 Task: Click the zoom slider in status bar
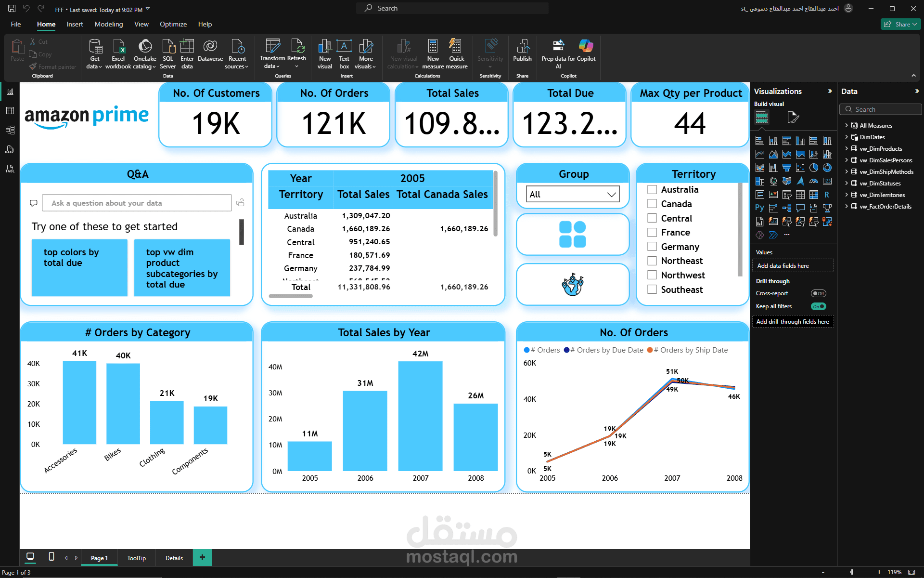point(852,572)
